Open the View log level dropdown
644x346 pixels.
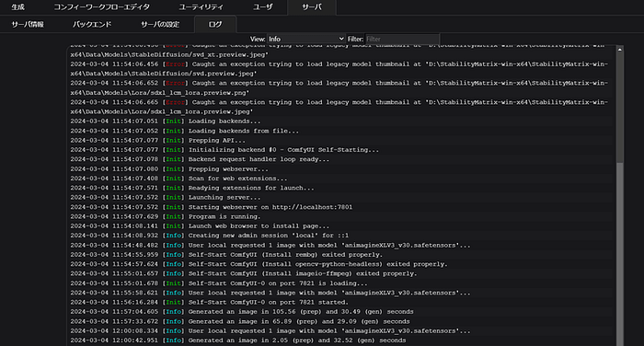[x=306, y=39]
